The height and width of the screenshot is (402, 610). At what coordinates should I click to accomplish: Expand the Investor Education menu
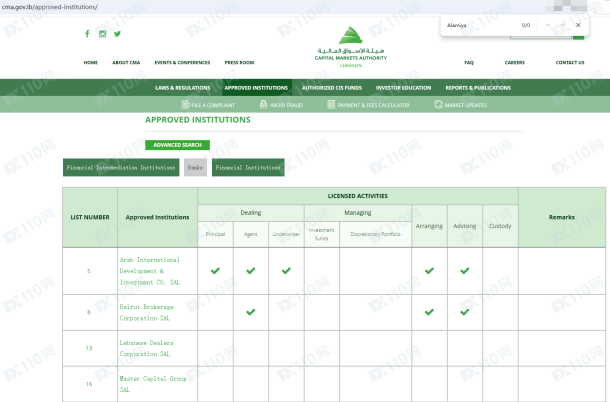(403, 88)
